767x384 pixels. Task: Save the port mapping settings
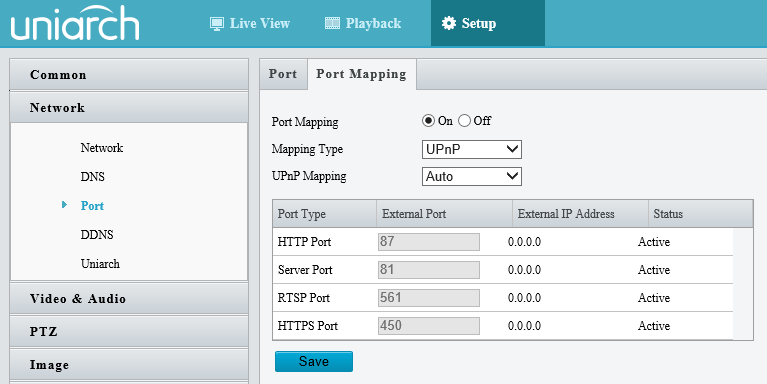tap(314, 361)
